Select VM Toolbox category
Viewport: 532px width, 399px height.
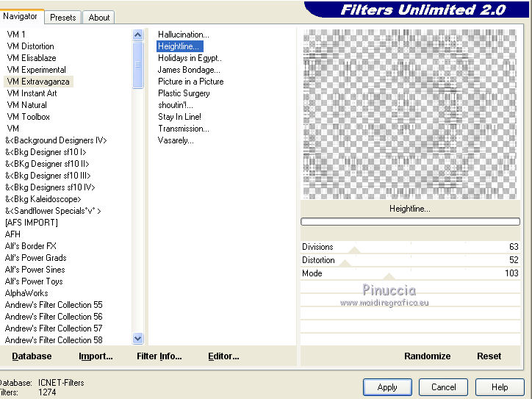coord(29,117)
